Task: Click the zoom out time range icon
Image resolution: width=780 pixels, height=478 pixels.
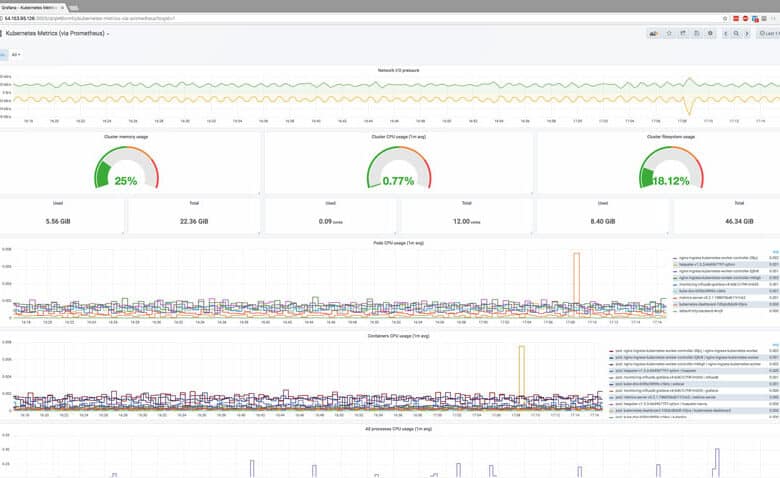Action: click(x=736, y=33)
